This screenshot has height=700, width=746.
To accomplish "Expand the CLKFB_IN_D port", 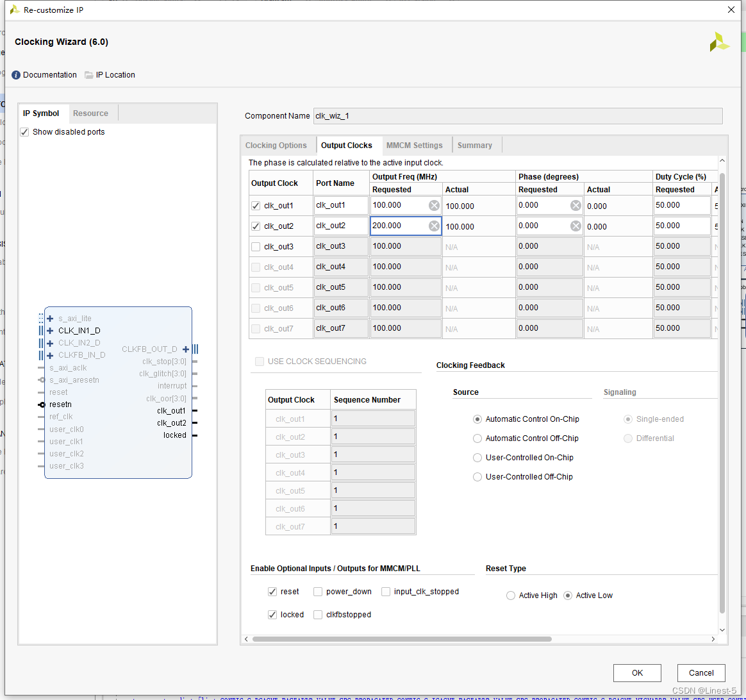I will coord(50,355).
